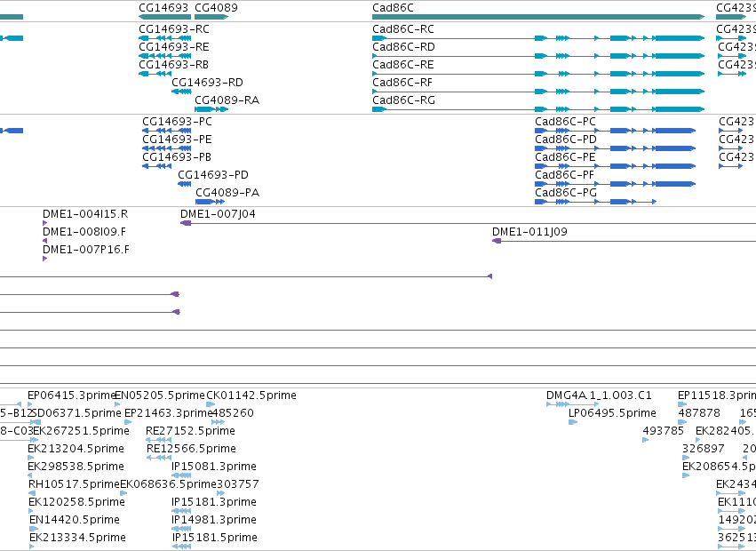Click the CG4089-PA protein glyph
This screenshot has width=756, height=551.
pyautogui.click(x=211, y=202)
